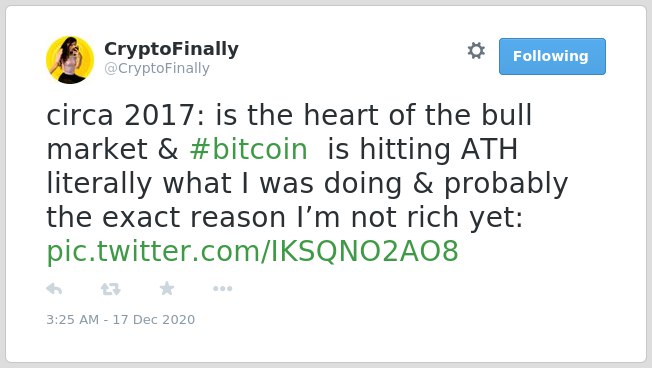652x368 pixels.
Task: Click the word 'heart' in tweet text
Action: tap(341, 114)
